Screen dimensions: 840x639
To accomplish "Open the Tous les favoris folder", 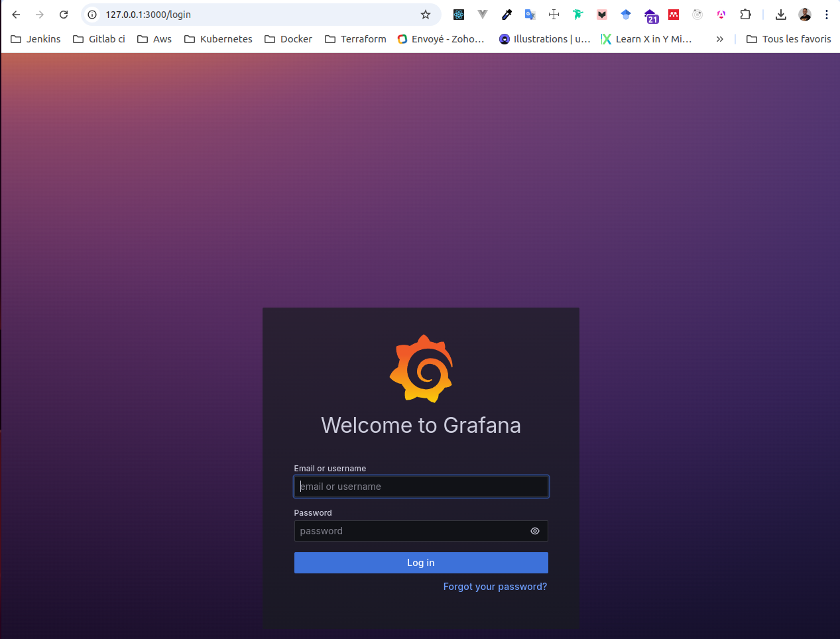I will click(788, 39).
